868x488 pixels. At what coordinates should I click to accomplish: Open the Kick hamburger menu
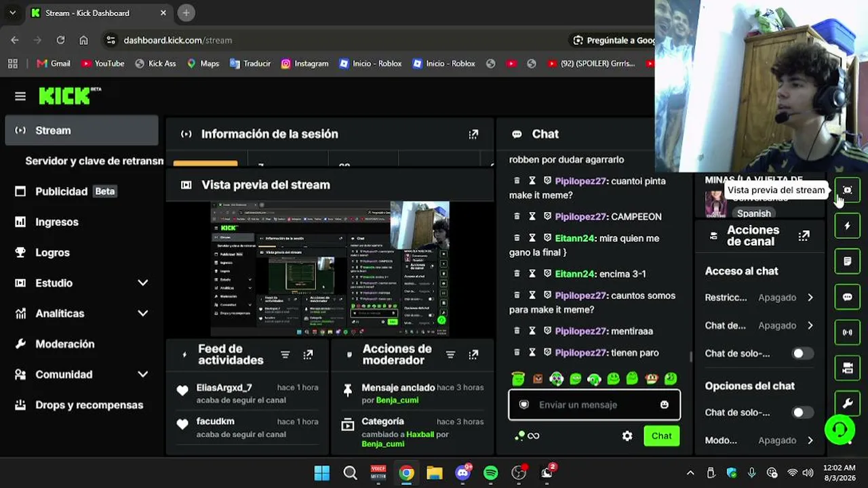click(x=20, y=96)
